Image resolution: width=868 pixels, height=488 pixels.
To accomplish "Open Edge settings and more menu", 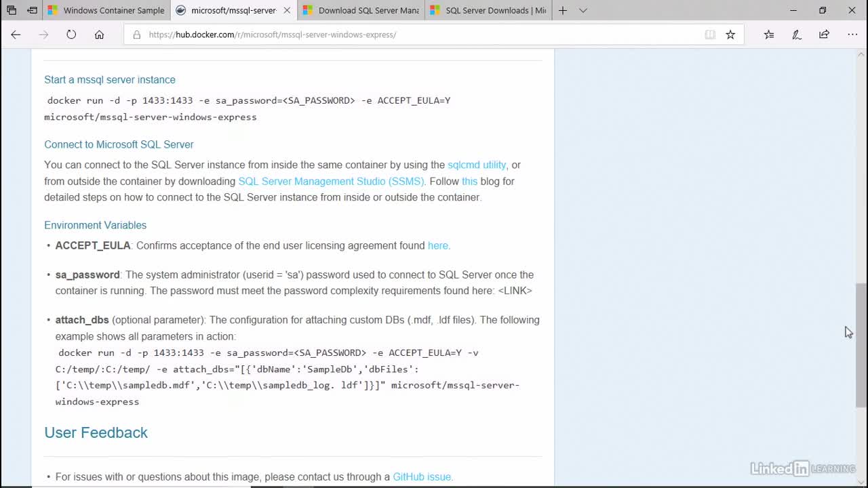I will pos(852,35).
